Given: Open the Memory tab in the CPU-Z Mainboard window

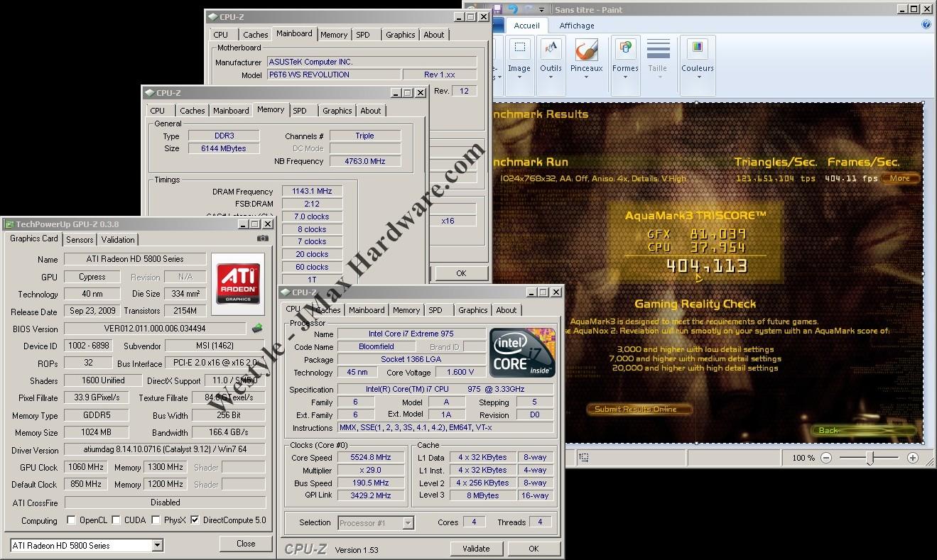Looking at the screenshot, I should tap(334, 35).
